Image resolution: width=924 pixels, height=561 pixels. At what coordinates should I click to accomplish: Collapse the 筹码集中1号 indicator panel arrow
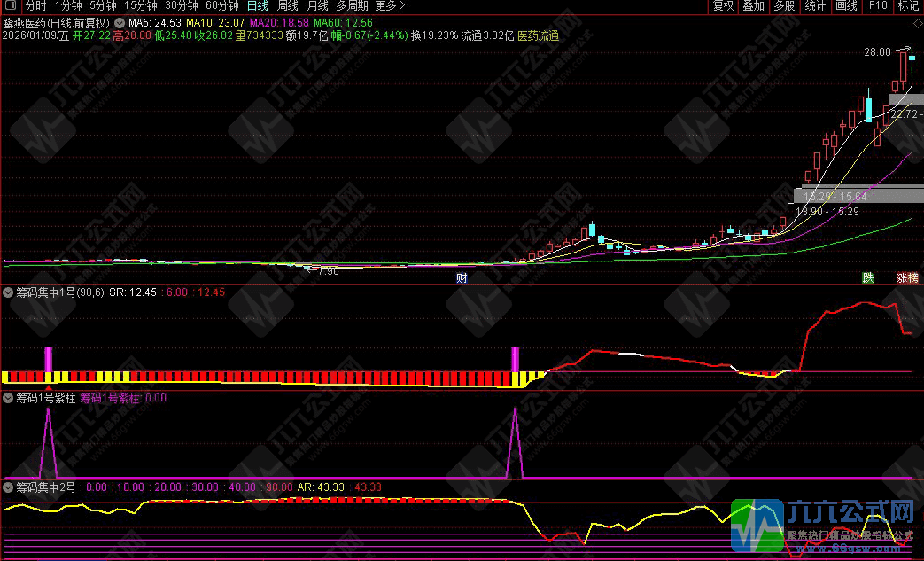pos(8,292)
